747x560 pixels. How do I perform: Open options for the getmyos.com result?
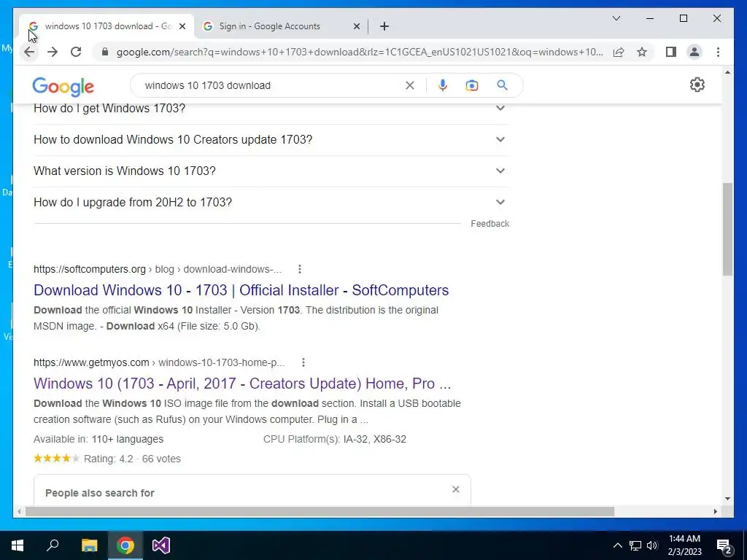(303, 362)
